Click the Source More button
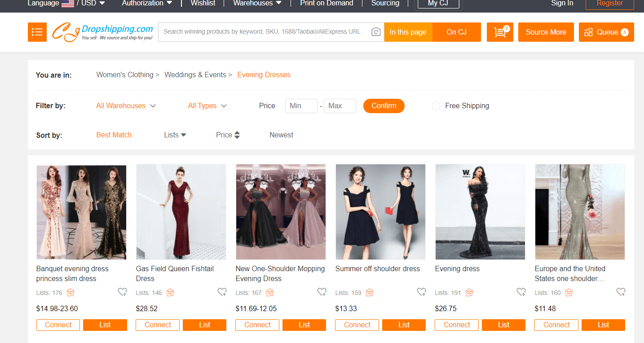Image resolution: width=644 pixels, height=343 pixels. [x=546, y=32]
